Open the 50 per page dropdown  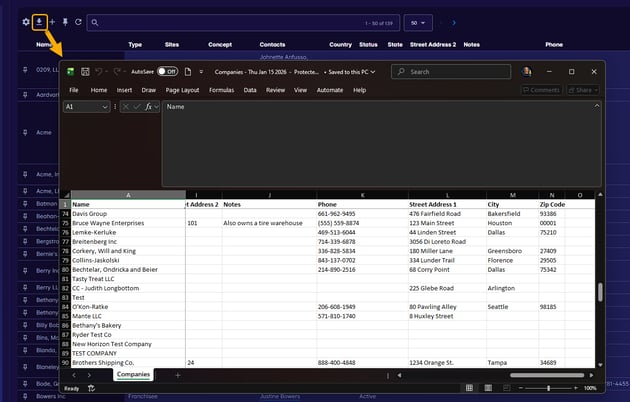point(420,21)
